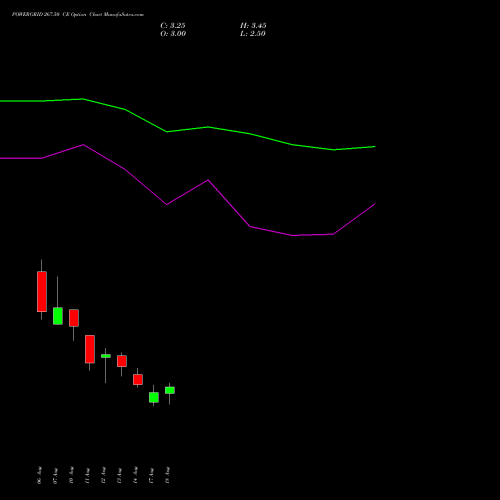
Task: Select the green candle above 17 Aug
Action: tap(154, 397)
